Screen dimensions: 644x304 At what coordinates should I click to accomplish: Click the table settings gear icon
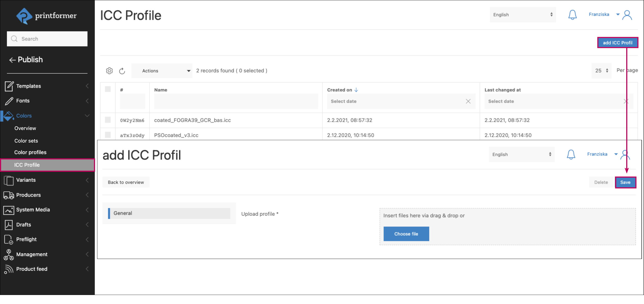109,71
